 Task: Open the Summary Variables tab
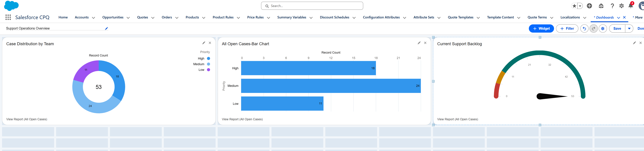(x=292, y=17)
